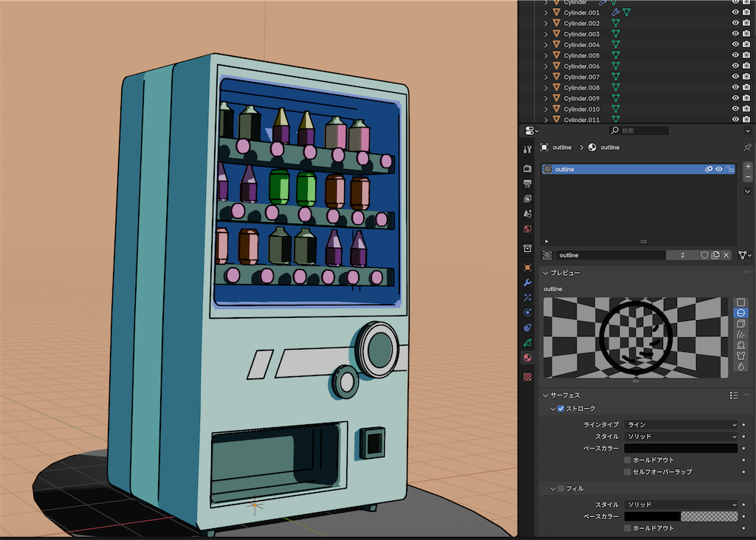
Task: Toggle lock on outline material slot
Action: 730,169
